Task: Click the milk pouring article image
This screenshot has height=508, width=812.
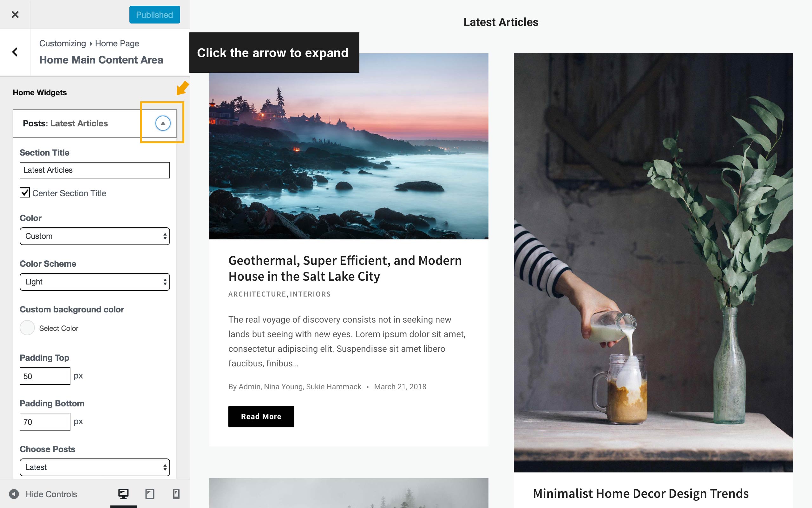Action: 653,263
